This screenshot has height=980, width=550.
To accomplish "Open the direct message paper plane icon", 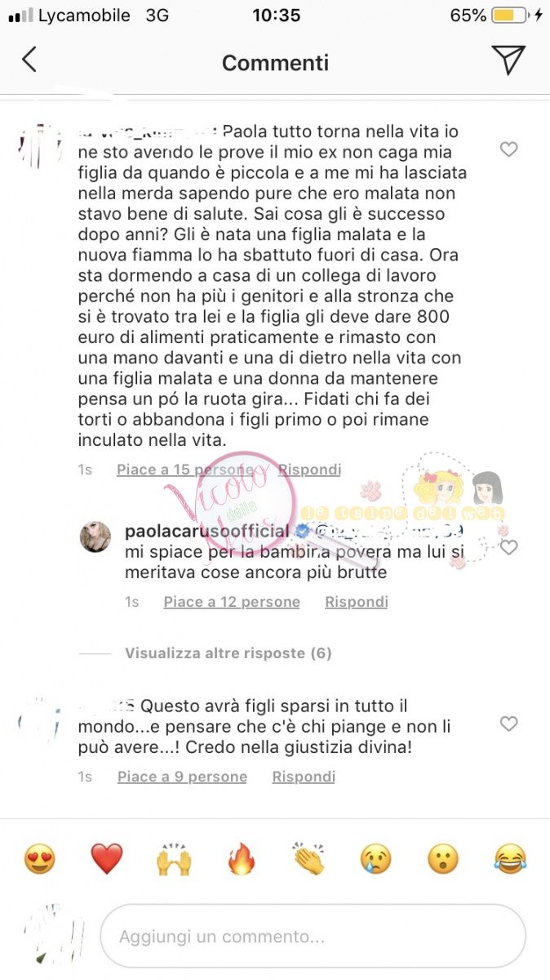I will click(508, 60).
